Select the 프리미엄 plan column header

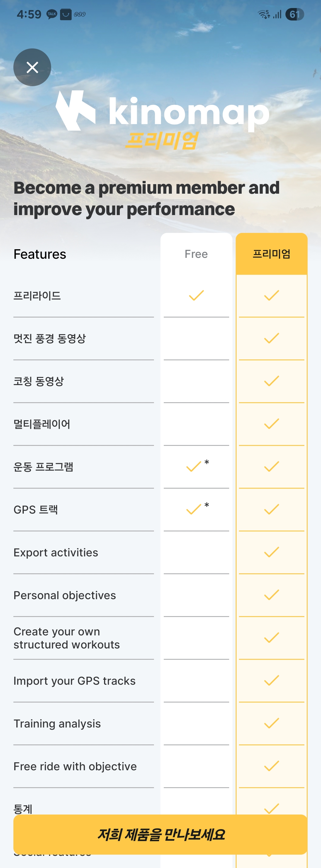tap(271, 254)
